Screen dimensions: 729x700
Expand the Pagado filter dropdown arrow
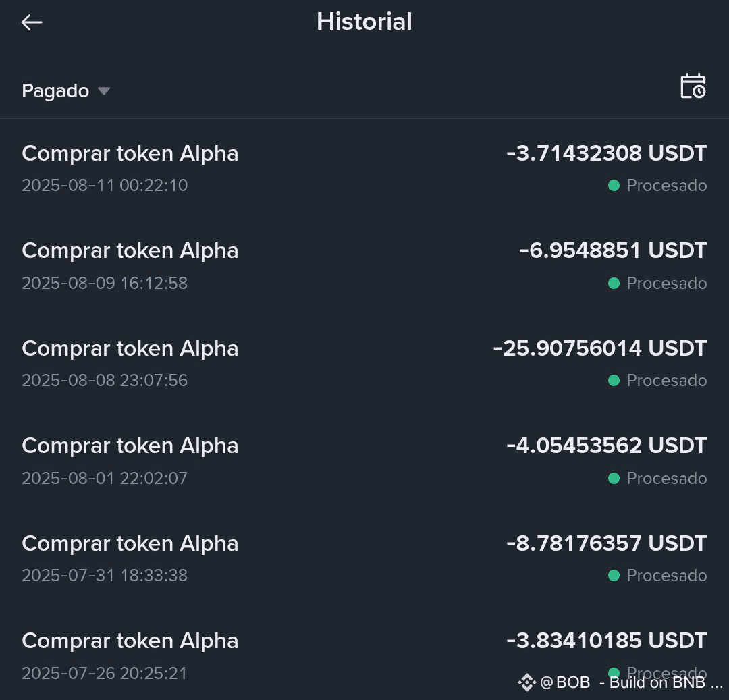[x=104, y=90]
